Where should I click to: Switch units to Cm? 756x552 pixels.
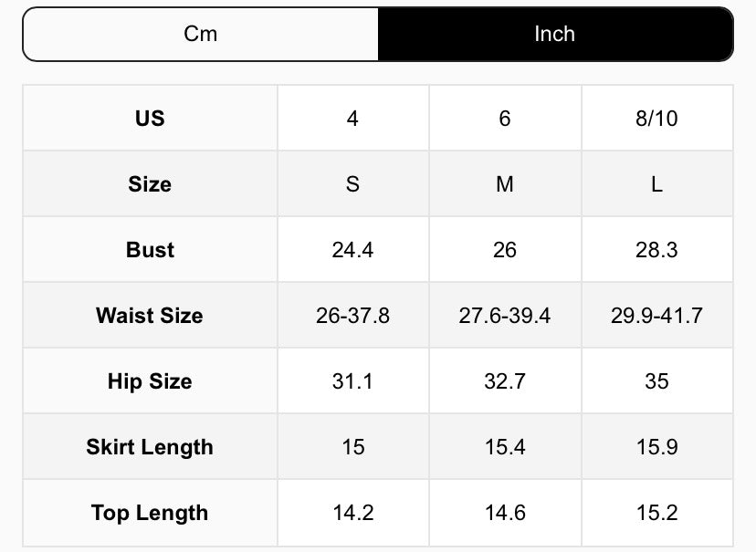pyautogui.click(x=201, y=35)
